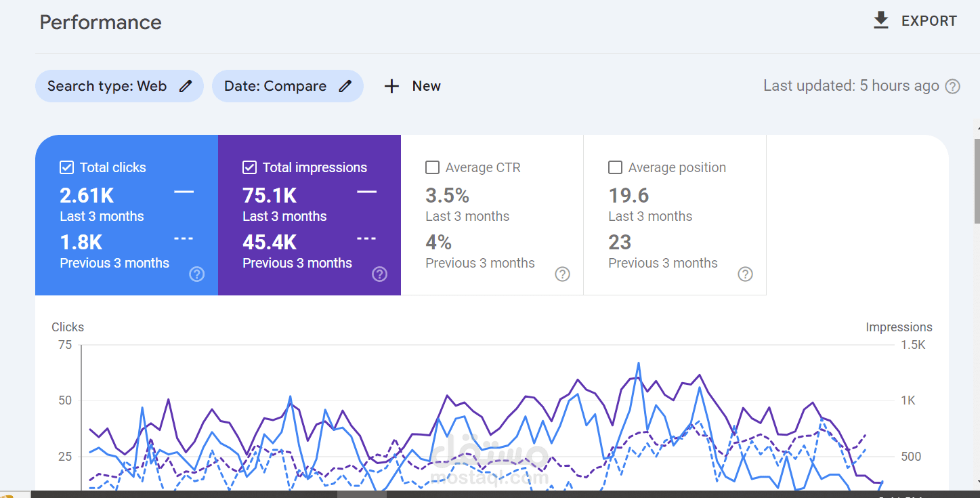Click the solid line legend in Total clicks card

coord(184,192)
